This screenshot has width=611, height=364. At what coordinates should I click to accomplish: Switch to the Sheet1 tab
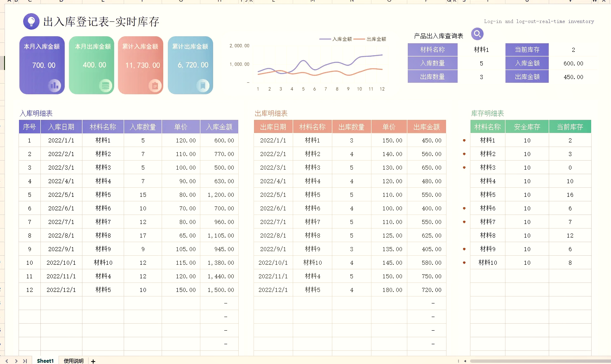(45, 361)
